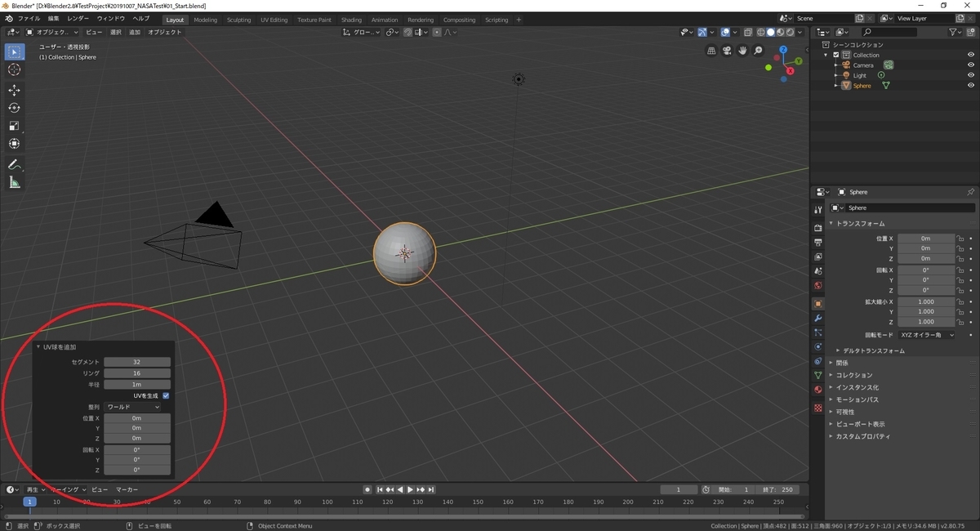Lock the 回転 X value
This screenshot has width=980, height=531.
pyautogui.click(x=960, y=270)
